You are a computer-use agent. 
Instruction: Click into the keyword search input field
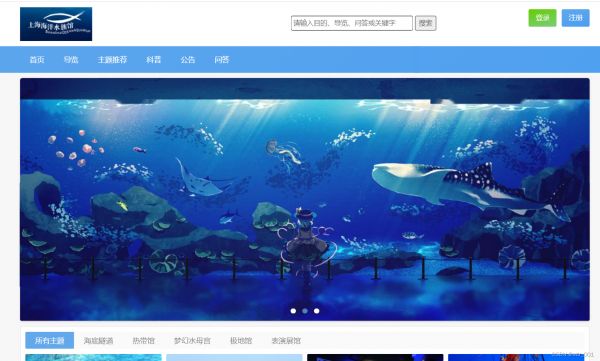(x=352, y=23)
